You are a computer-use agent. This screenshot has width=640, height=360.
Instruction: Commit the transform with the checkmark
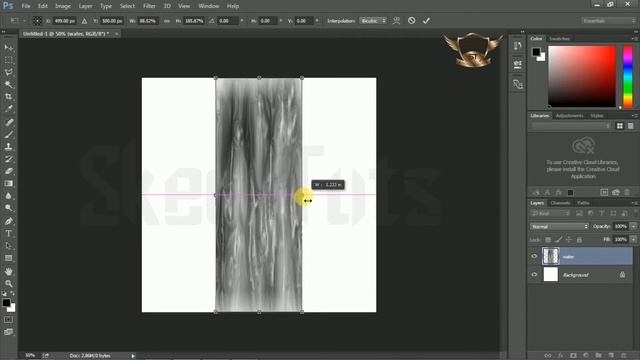[x=426, y=21]
